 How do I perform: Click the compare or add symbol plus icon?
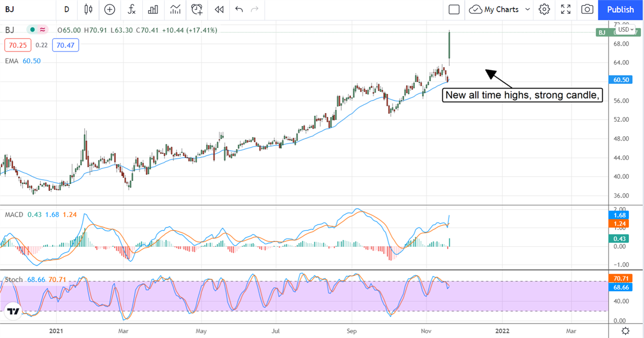(x=109, y=9)
